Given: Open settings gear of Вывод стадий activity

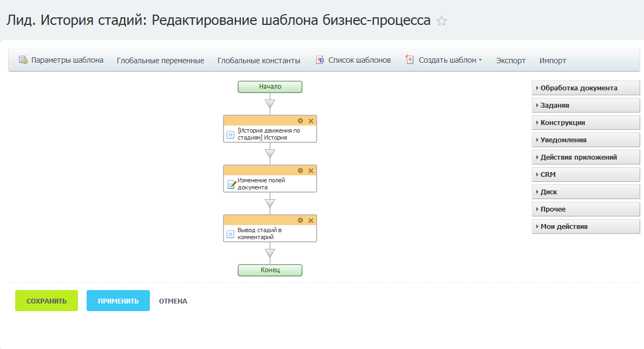Looking at the screenshot, I should (300, 220).
